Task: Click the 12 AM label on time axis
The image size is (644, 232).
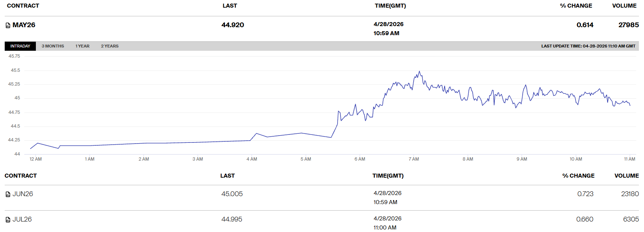Action: 35,159
